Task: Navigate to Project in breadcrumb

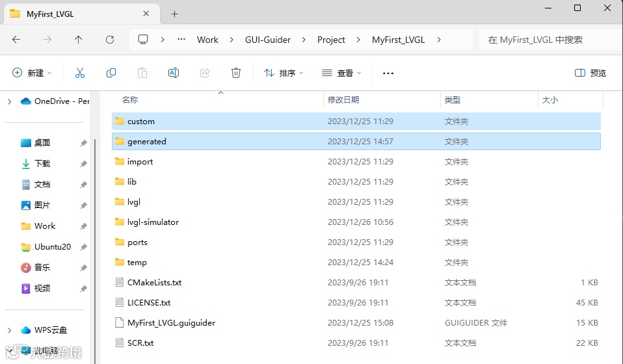Action: [x=331, y=40]
